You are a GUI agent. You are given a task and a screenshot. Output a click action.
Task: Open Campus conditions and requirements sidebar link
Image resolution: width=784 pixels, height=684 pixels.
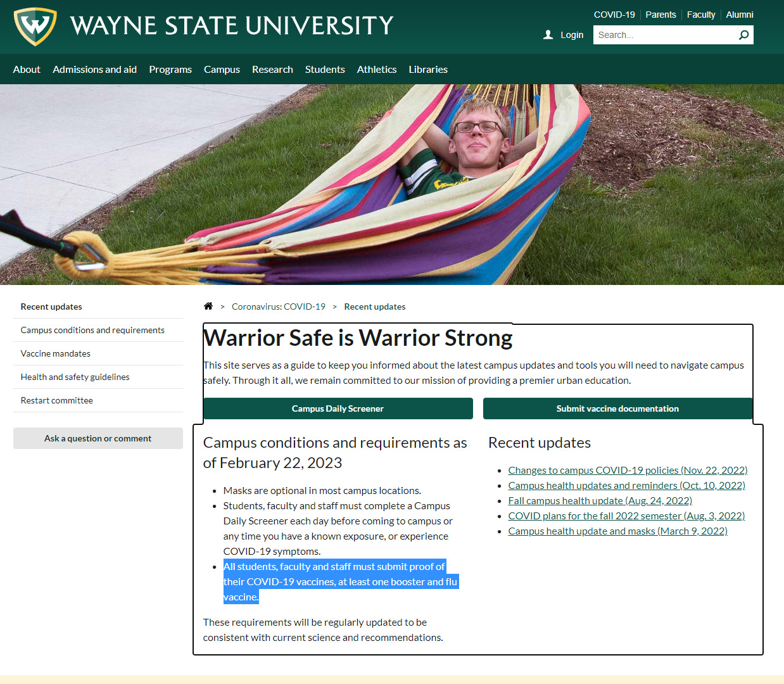92,330
